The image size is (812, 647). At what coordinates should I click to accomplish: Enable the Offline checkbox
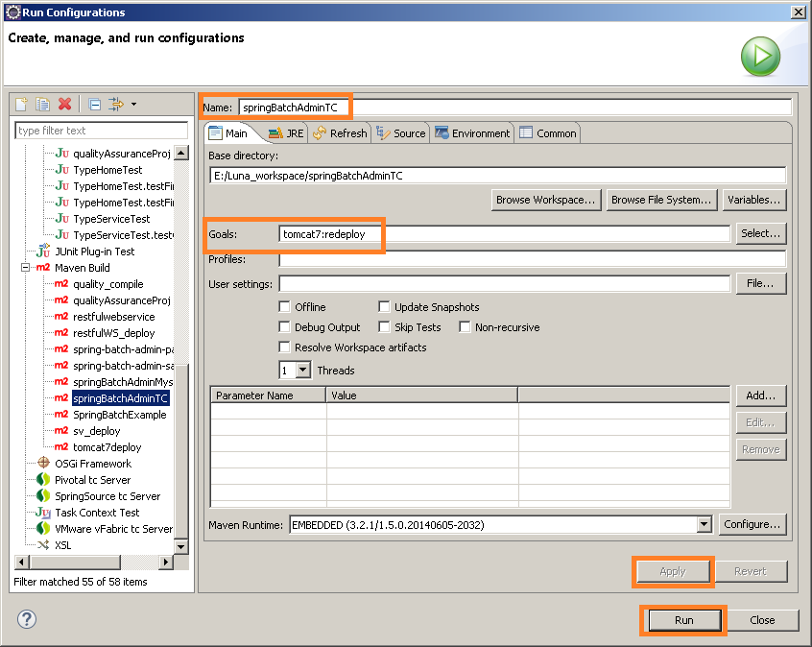click(x=284, y=307)
